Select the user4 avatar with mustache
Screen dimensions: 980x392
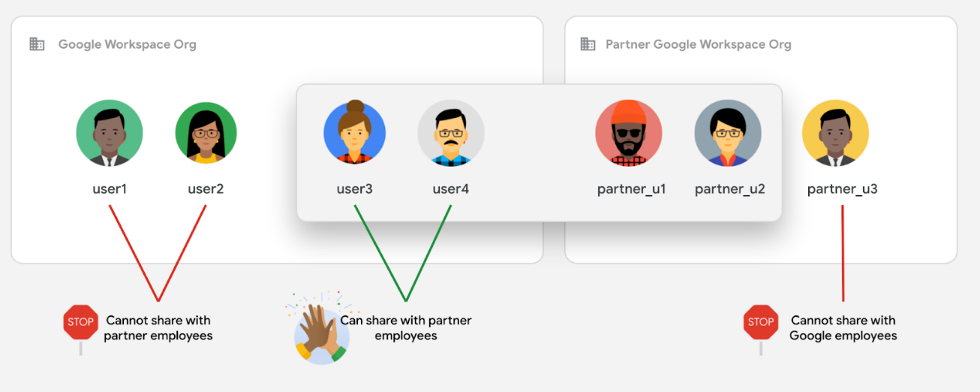point(451,134)
